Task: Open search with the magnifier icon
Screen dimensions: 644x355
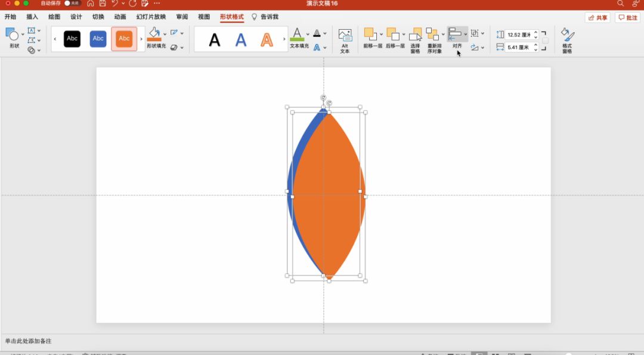Action: tap(620, 4)
